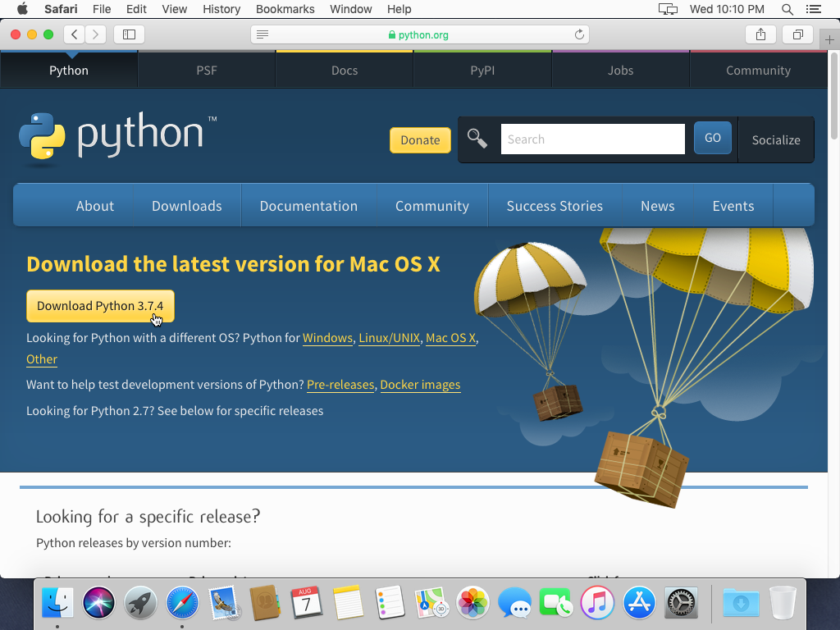The image size is (840, 630).
Task: Open App Store from the Dock
Action: click(638, 604)
